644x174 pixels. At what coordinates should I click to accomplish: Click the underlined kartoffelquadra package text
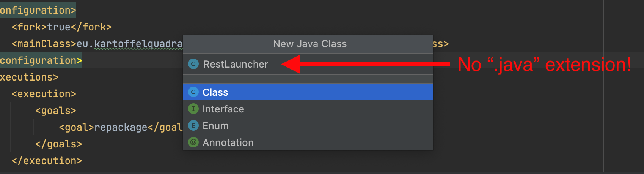(138, 44)
